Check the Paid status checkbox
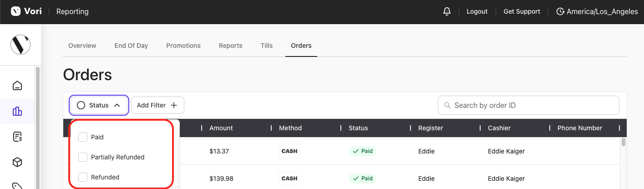 (83, 137)
